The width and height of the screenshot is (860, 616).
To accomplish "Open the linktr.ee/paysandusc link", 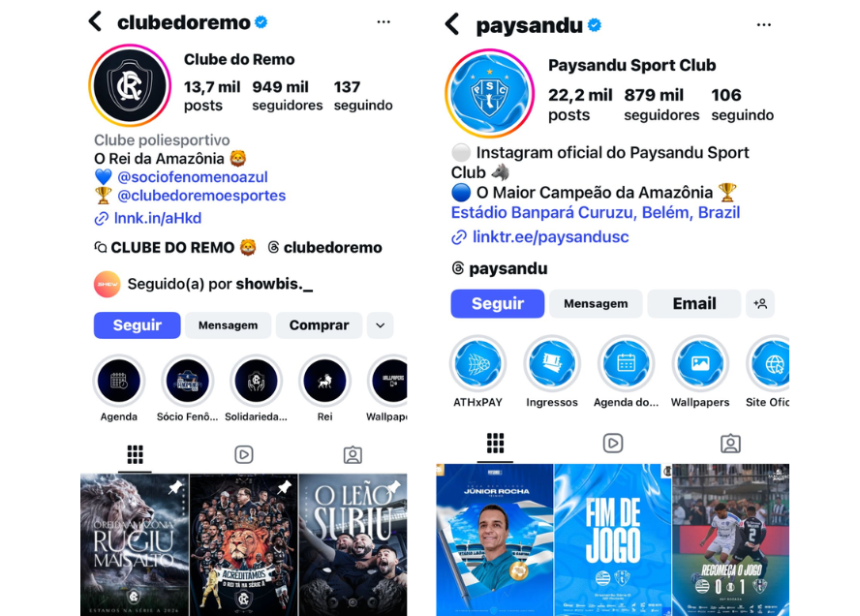I will (550, 237).
